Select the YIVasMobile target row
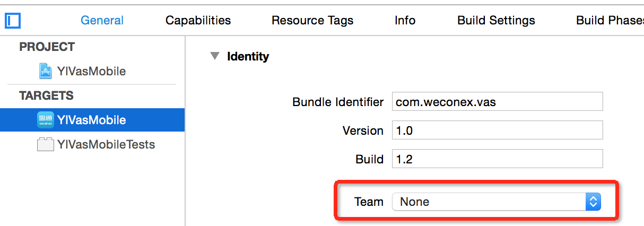 pyautogui.click(x=92, y=120)
